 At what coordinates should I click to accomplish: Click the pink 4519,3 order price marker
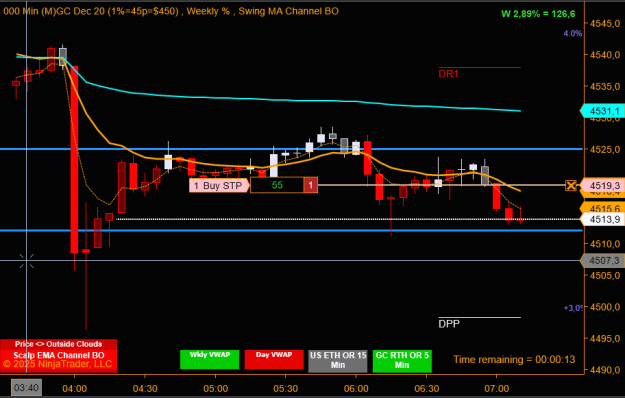point(602,185)
